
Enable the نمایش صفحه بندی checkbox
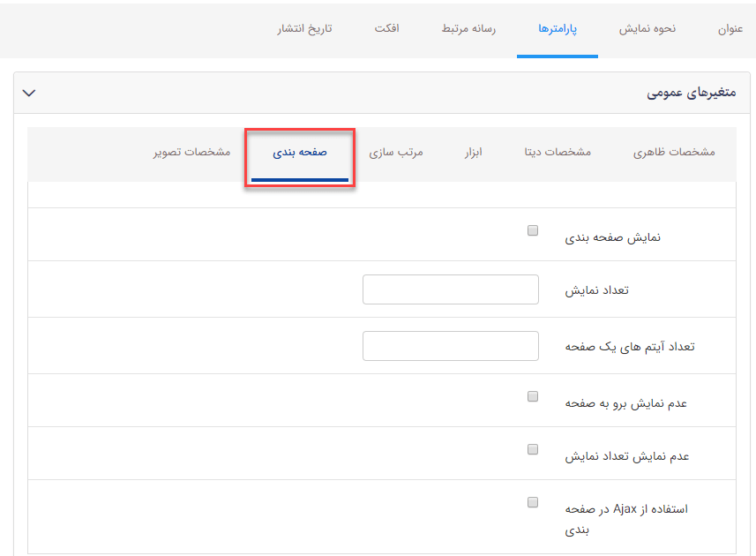tap(532, 229)
